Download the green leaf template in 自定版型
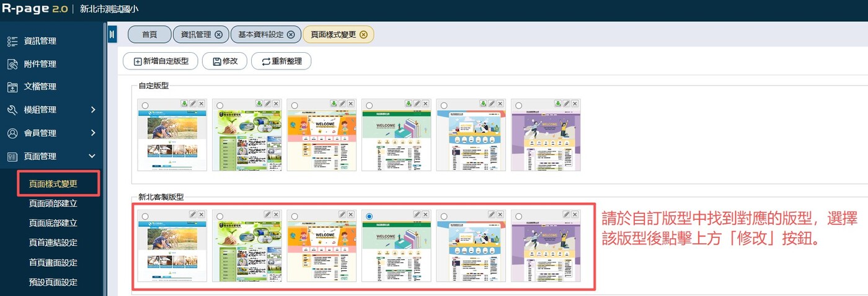This screenshot has width=868, height=296. [259, 104]
